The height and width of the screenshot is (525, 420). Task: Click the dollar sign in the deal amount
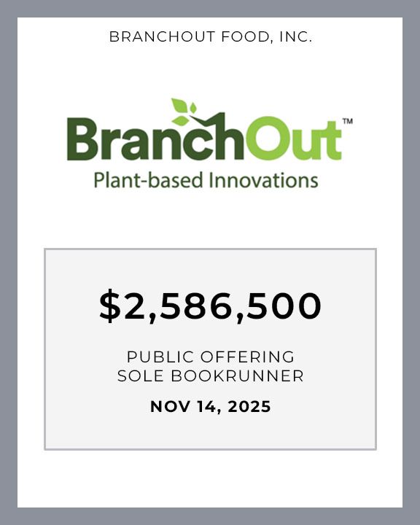click(109, 306)
